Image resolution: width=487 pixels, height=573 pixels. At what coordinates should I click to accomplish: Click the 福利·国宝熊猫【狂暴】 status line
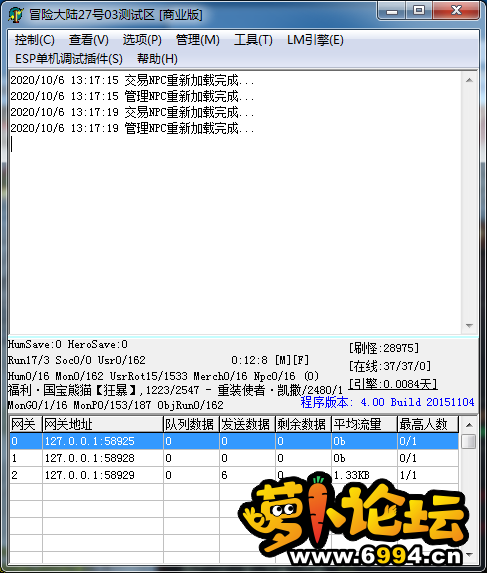(x=175, y=390)
